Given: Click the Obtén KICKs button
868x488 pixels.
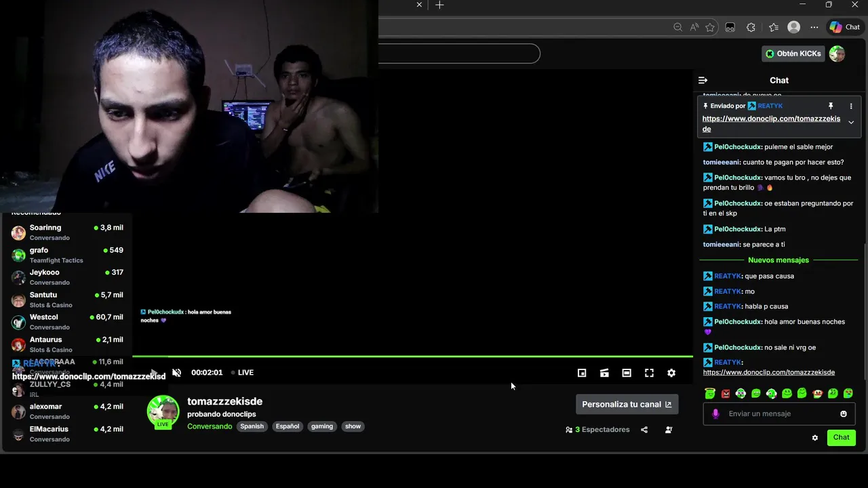Looking at the screenshot, I should coord(793,54).
